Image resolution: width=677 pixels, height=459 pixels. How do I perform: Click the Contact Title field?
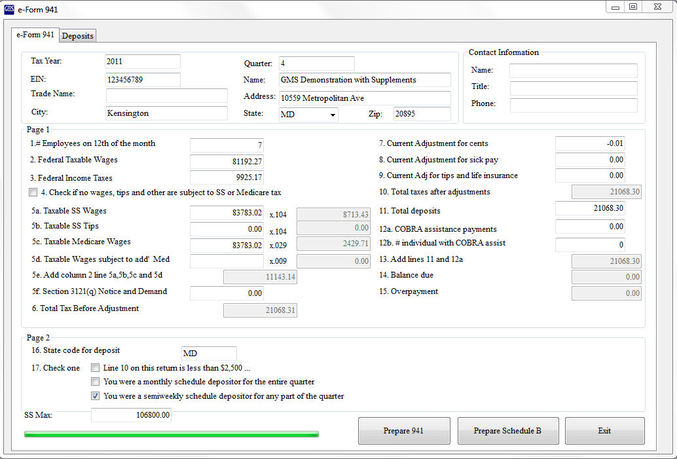click(x=573, y=88)
